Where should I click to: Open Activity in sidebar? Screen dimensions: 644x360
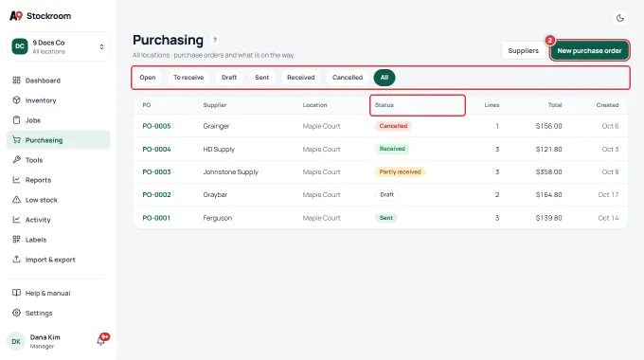(x=59, y=220)
